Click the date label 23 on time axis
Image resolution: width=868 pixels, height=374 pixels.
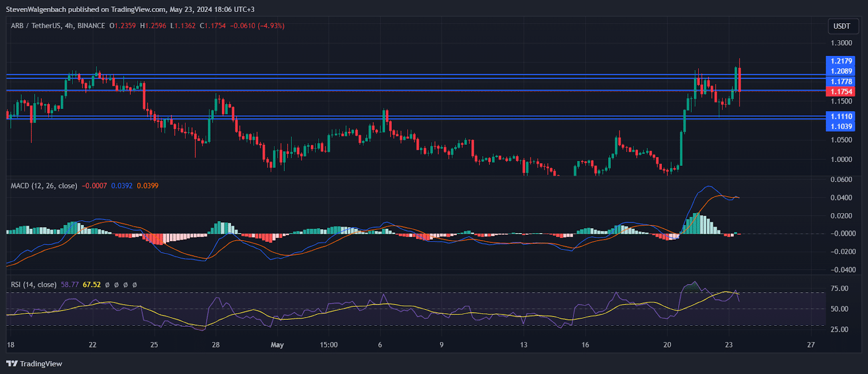pos(729,345)
